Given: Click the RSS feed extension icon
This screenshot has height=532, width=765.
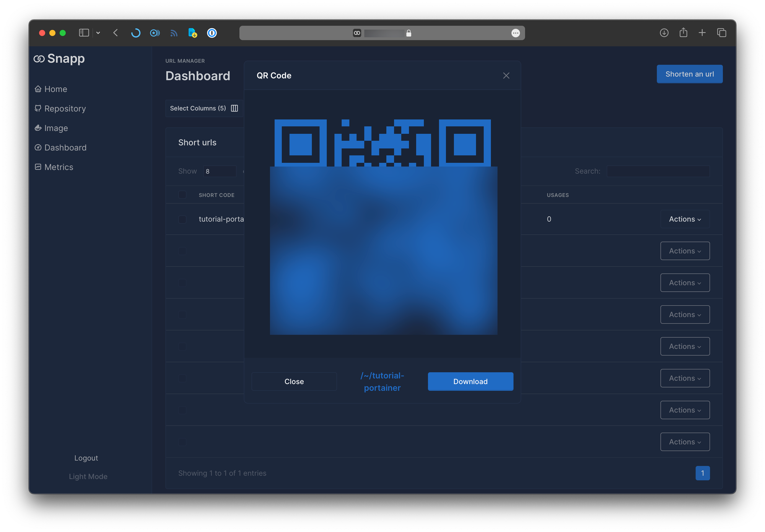Looking at the screenshot, I should pos(174,33).
